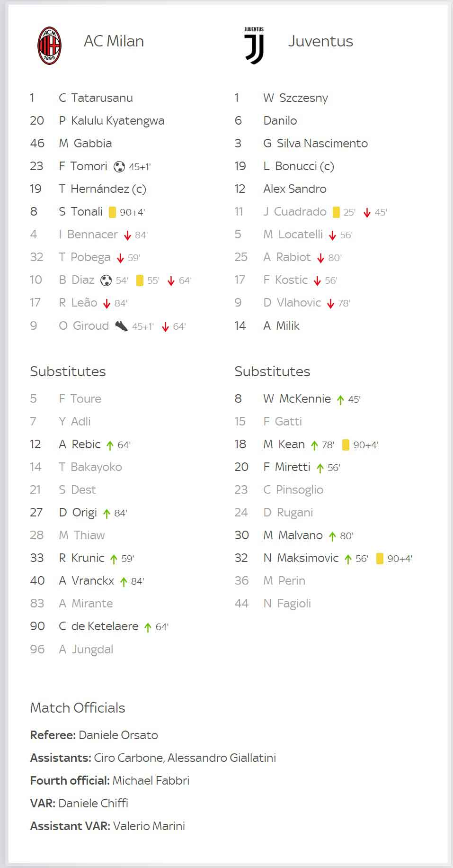Click the goal ball icon beside Diaz
The width and height of the screenshot is (453, 868).
point(106,280)
